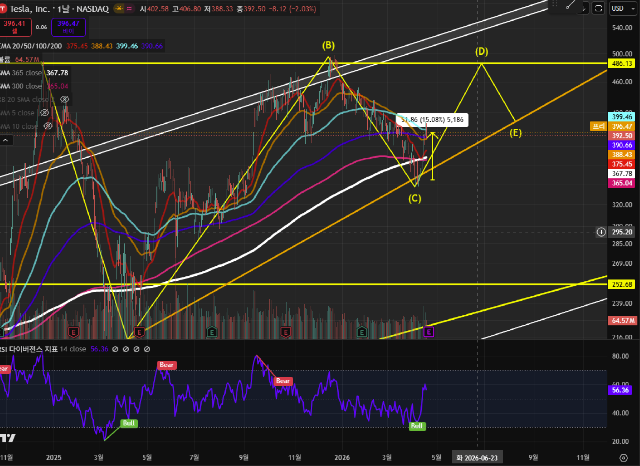Select the (E) wave label
Viewport: 640px width, 466px height.
pyautogui.click(x=516, y=133)
